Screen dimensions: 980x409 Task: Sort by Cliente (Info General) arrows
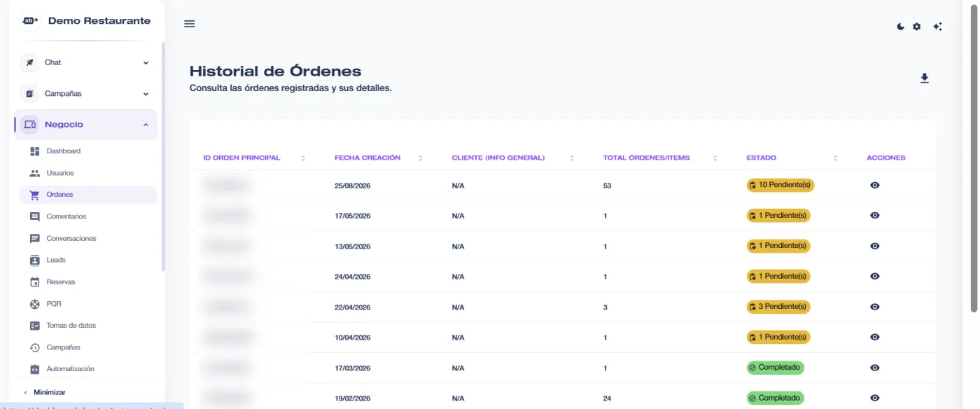click(x=572, y=158)
